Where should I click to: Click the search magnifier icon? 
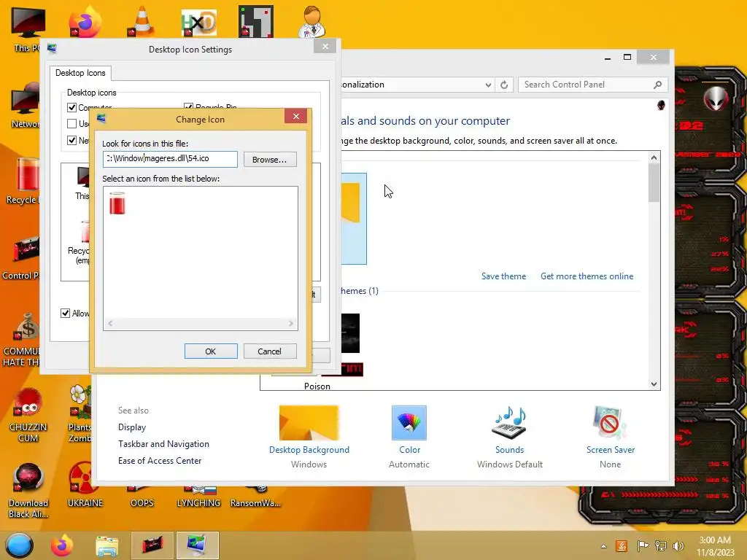click(x=658, y=85)
